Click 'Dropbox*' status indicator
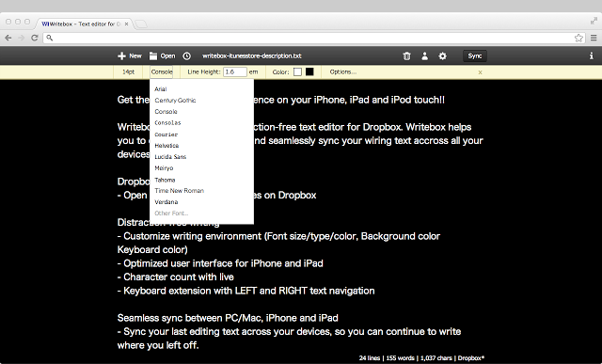 (x=471, y=357)
